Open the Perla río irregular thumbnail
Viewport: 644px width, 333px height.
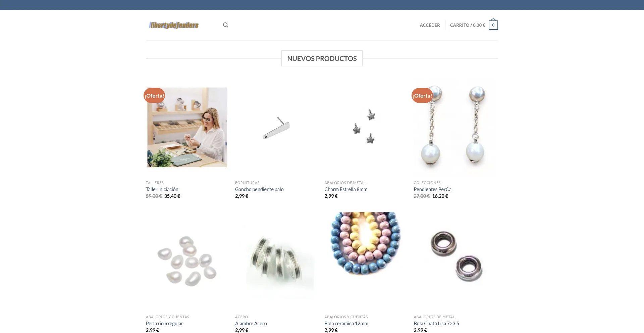click(x=187, y=260)
